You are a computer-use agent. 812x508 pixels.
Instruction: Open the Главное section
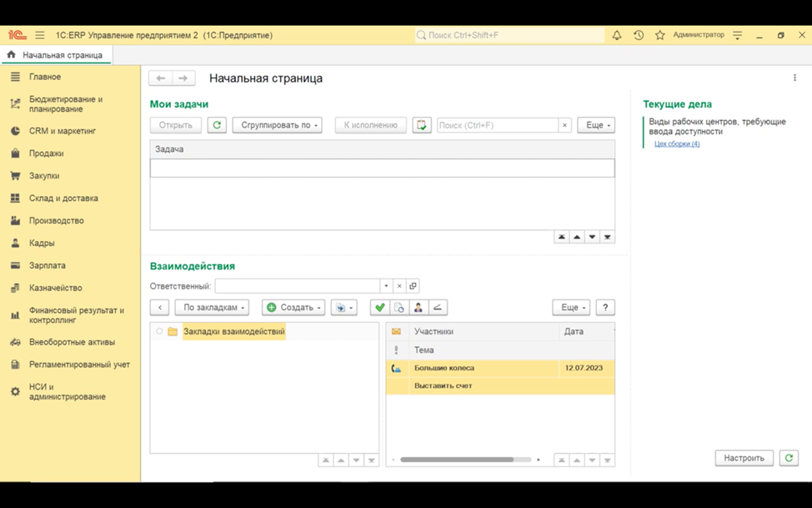point(45,77)
